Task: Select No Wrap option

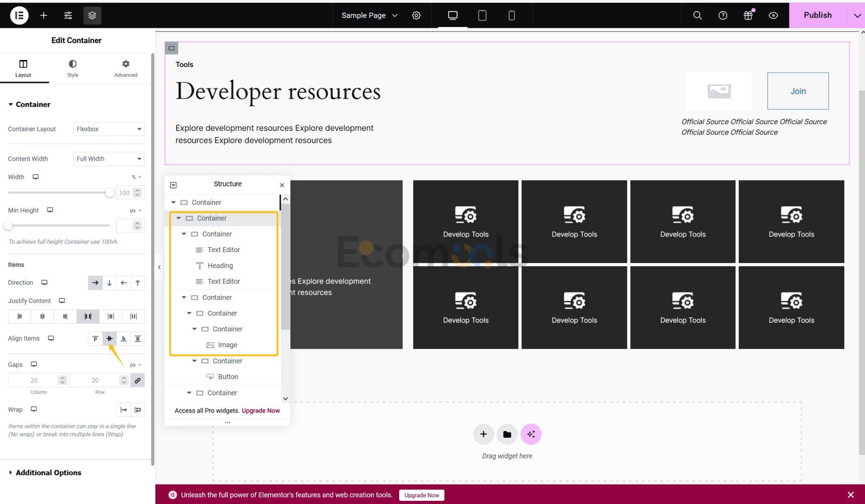Action: (123, 410)
